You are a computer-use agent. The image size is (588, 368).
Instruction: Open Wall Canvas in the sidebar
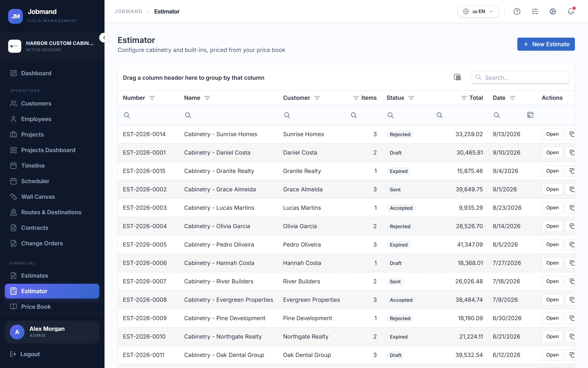[52, 197]
